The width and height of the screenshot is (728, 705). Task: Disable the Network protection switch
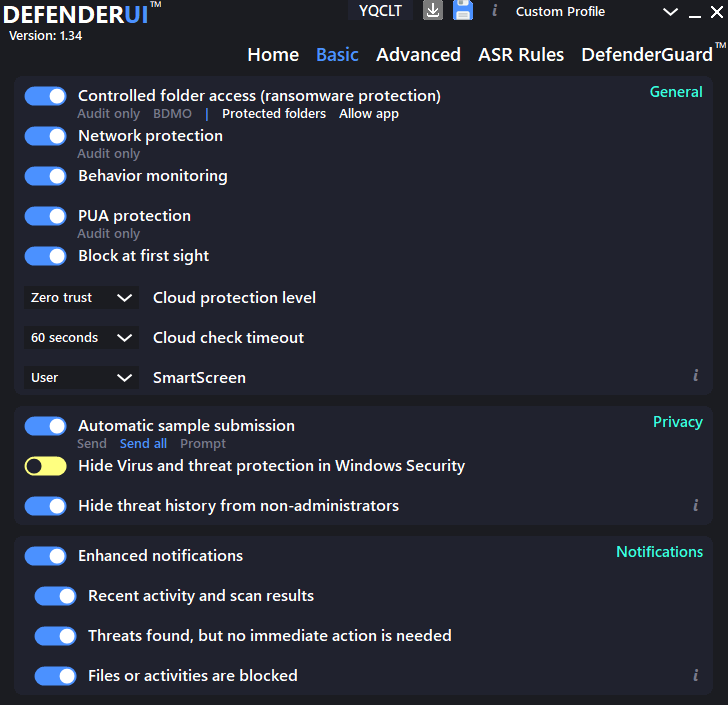[46, 136]
